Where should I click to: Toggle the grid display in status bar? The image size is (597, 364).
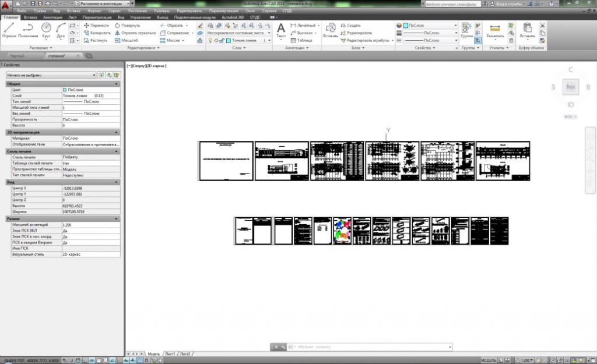(79, 360)
